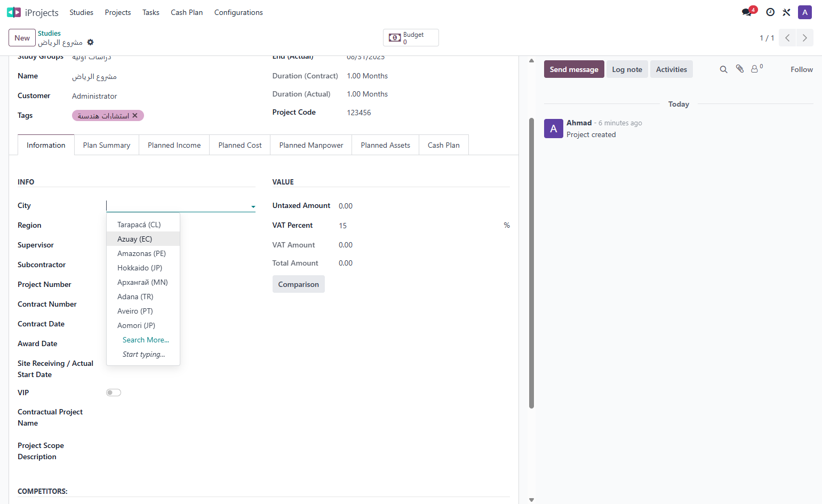This screenshot has width=822, height=504.
Task: Click the Name field مشروع الرياض
Action: (x=94, y=76)
